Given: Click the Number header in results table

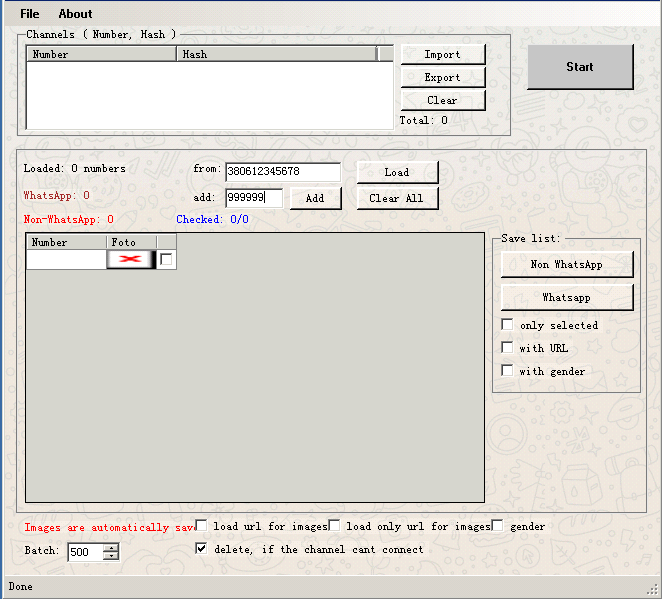Looking at the screenshot, I should tap(66, 242).
